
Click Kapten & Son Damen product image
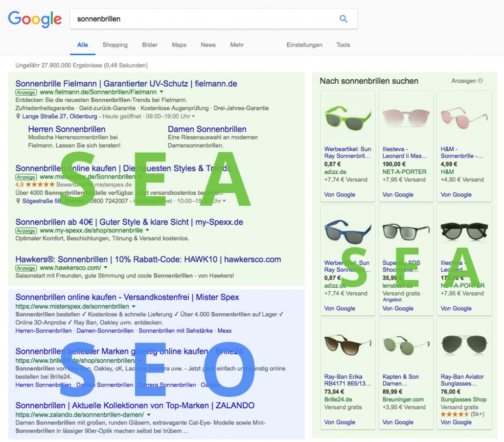pos(406,346)
